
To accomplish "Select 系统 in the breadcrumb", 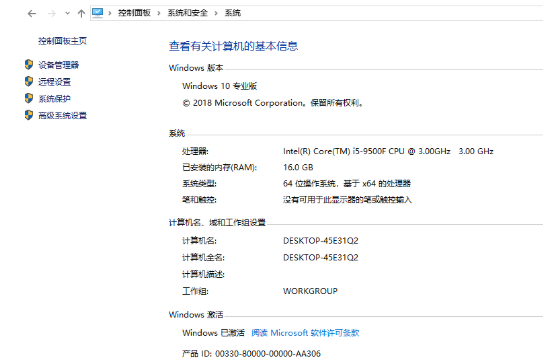I will coord(233,13).
